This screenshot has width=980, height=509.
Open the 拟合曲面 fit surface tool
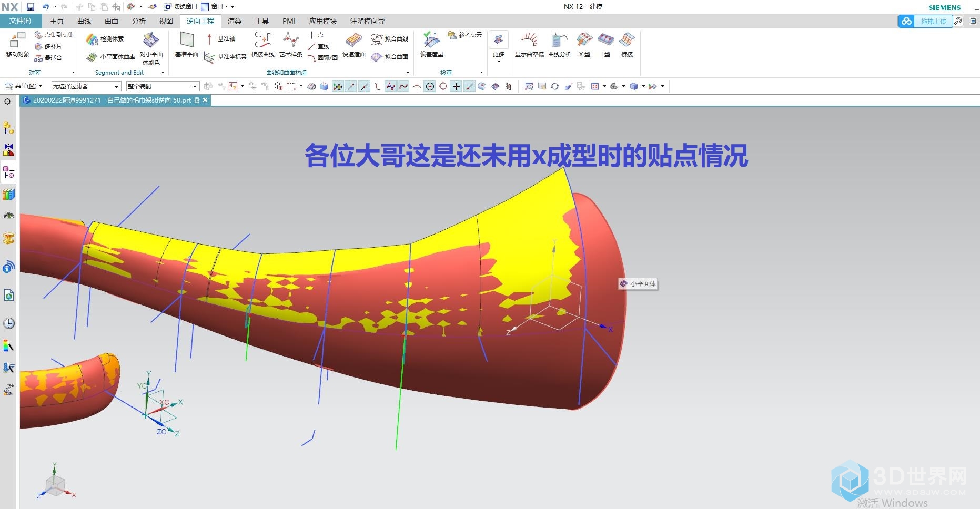point(390,57)
